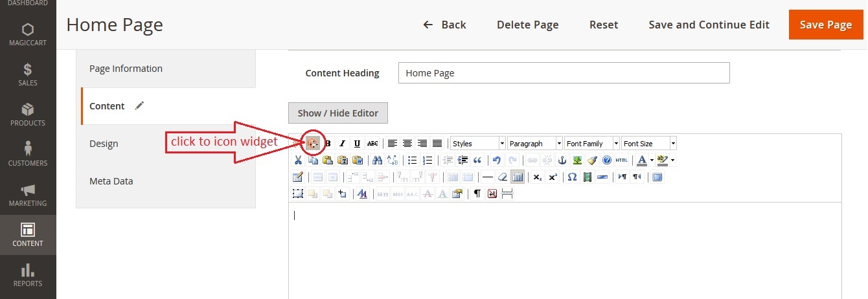The height and width of the screenshot is (299, 868).
Task: Click the Insert Widget icon in the editor
Action: coord(314,144)
